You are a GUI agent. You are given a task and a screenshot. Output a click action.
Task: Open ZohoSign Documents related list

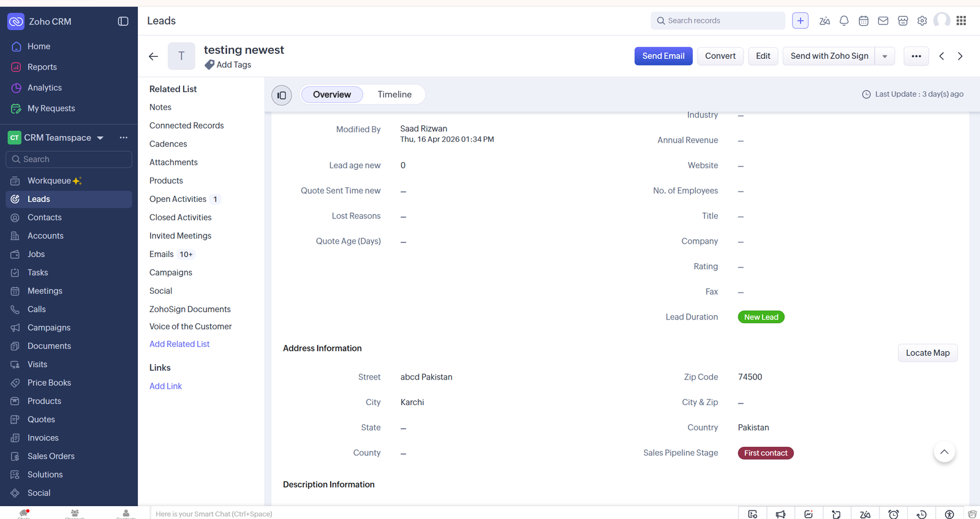(x=190, y=309)
